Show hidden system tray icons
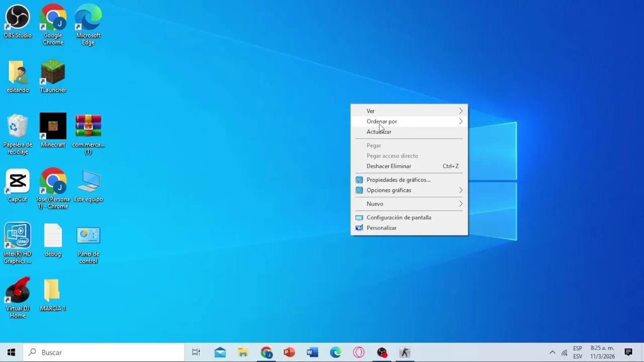644x362 pixels. 552,352
